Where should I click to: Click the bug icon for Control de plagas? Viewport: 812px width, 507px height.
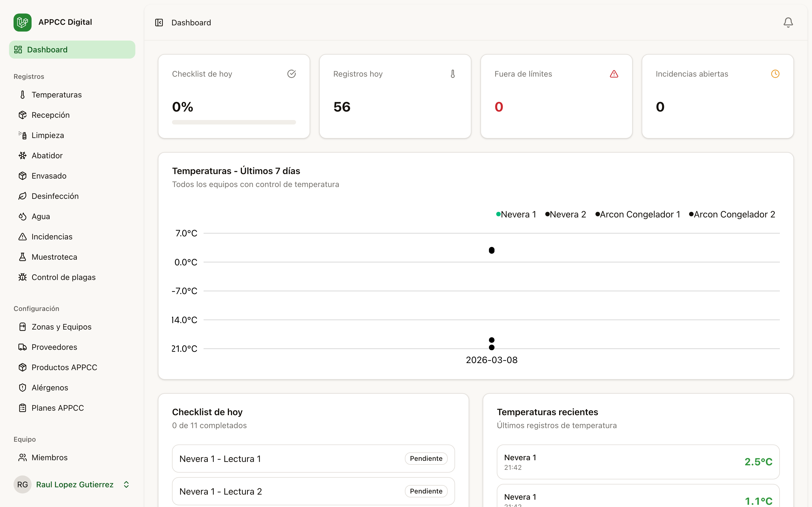tap(23, 277)
